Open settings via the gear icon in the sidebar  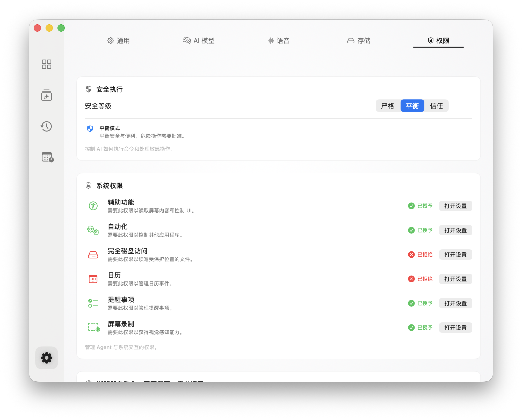(47, 358)
